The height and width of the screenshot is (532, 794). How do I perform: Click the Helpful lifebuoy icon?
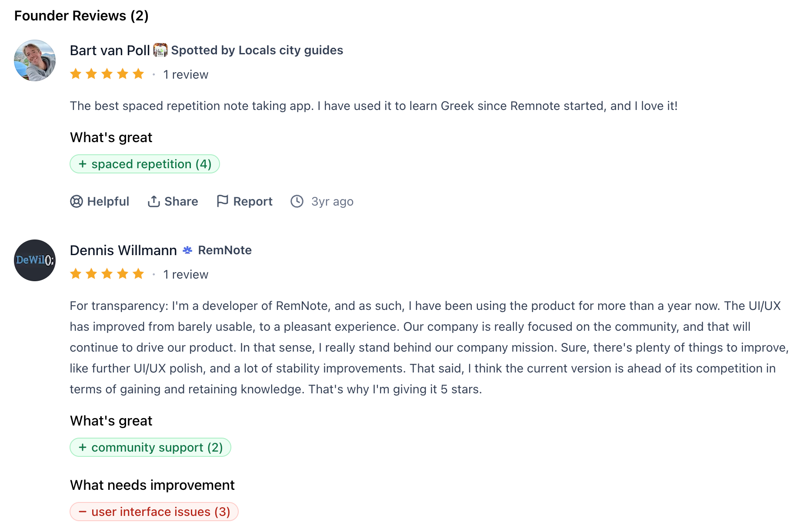point(77,201)
